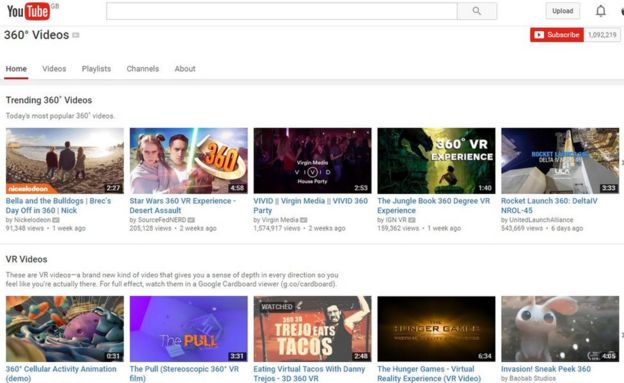Visit the UnitedLaunchAlliance channel link
This screenshot has width=624, height=383.
tap(541, 220)
